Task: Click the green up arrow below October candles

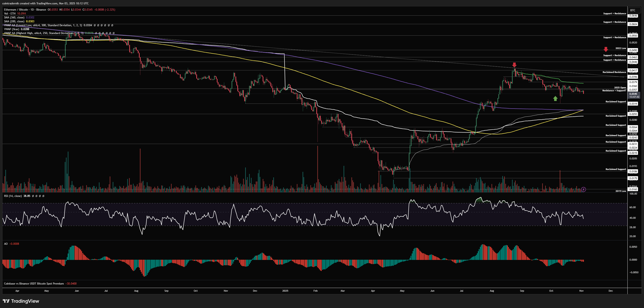Action: 555,99
